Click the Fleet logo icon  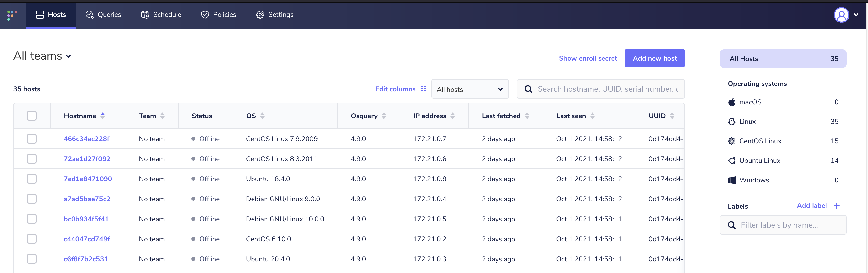click(12, 15)
